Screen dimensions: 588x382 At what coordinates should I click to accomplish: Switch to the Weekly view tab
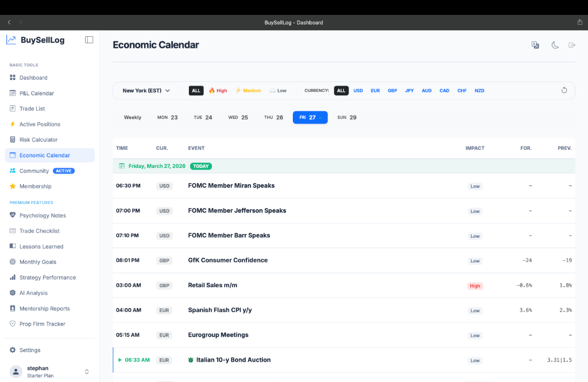pos(133,117)
